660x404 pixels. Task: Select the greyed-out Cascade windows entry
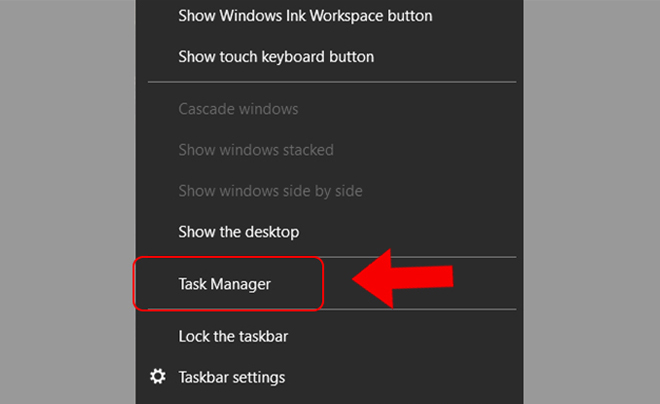click(330, 109)
